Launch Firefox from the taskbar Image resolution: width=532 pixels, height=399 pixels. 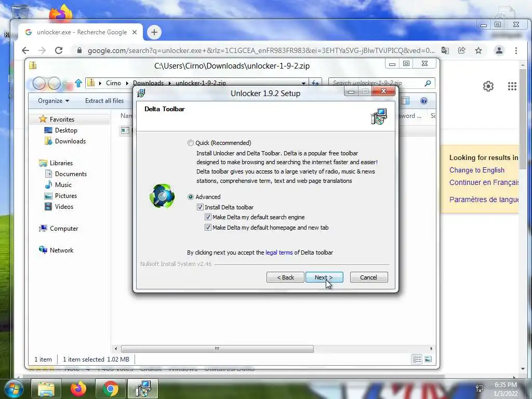(78, 389)
